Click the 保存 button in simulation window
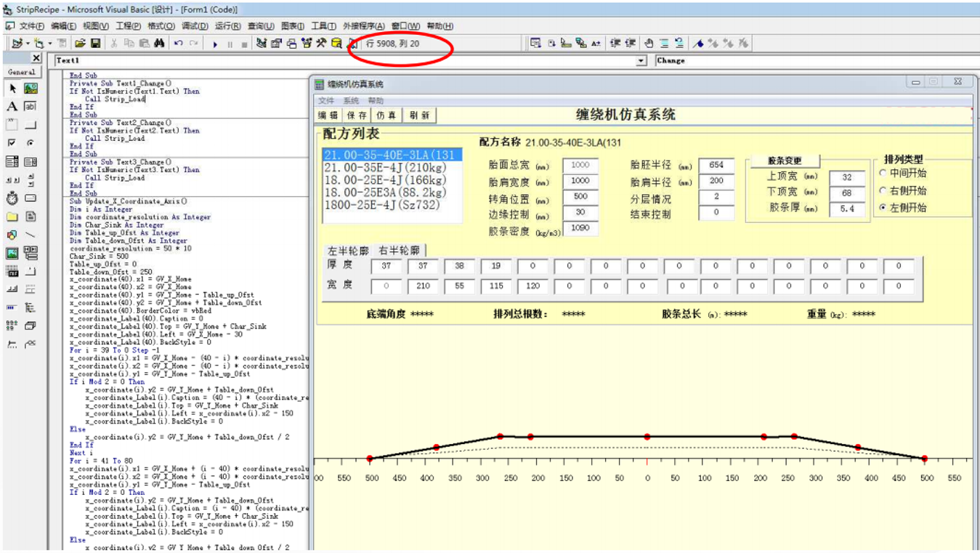The height and width of the screenshot is (553, 980). tap(357, 115)
